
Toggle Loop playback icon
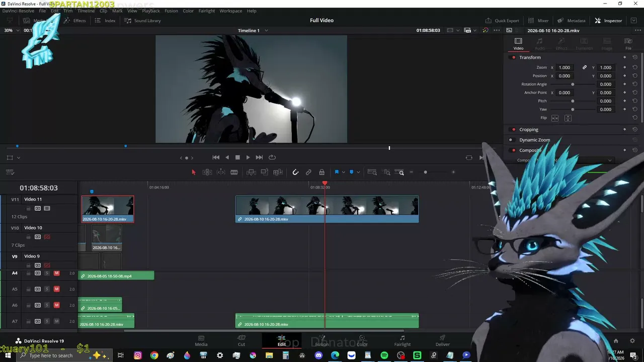[272, 157]
